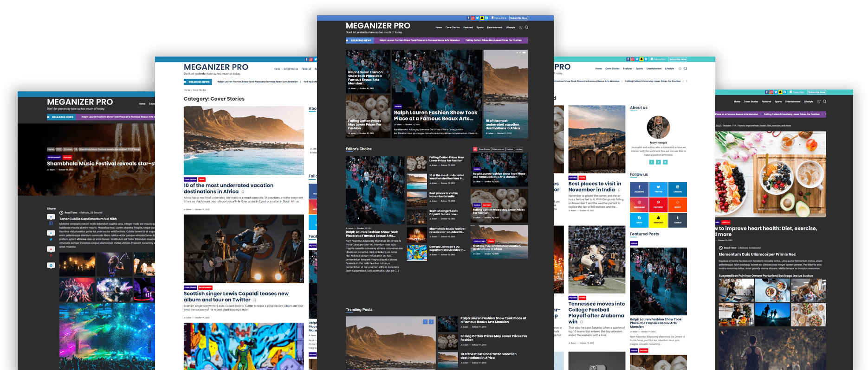This screenshot has height=370, width=868.
Task: Open heart health food photo in far-right page
Action: (x=771, y=174)
